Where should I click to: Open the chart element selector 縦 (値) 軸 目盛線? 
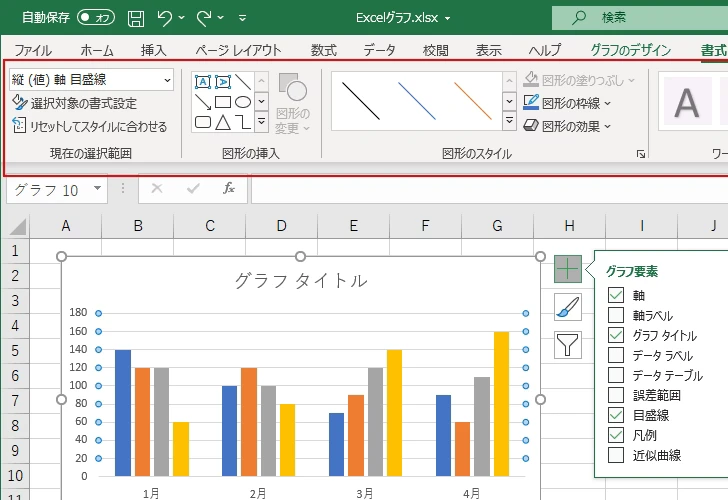(91, 80)
